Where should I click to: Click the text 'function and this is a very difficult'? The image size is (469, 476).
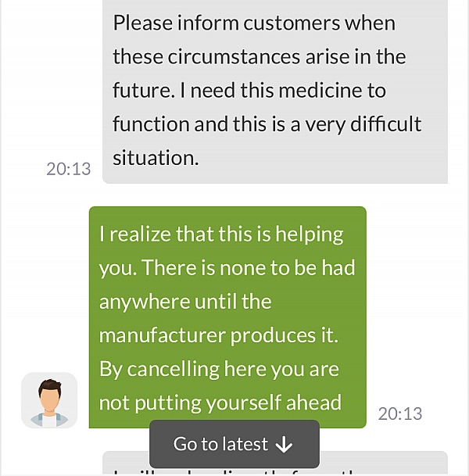[x=267, y=124]
